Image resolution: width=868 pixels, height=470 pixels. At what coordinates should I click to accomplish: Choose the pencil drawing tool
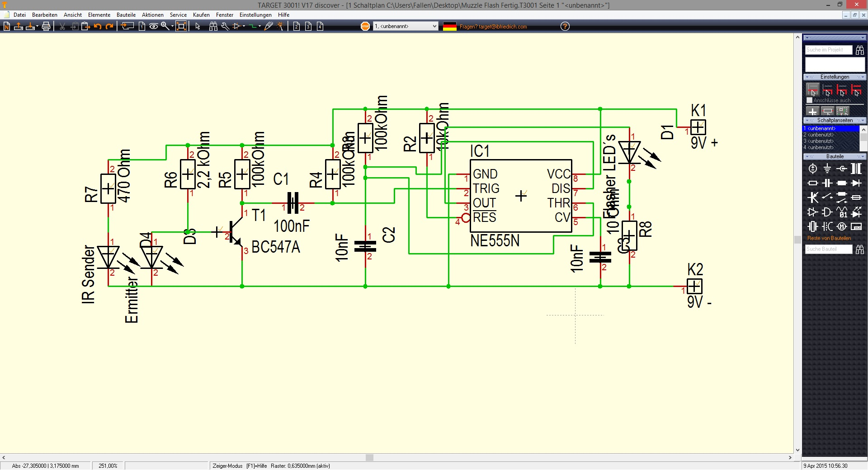(269, 27)
